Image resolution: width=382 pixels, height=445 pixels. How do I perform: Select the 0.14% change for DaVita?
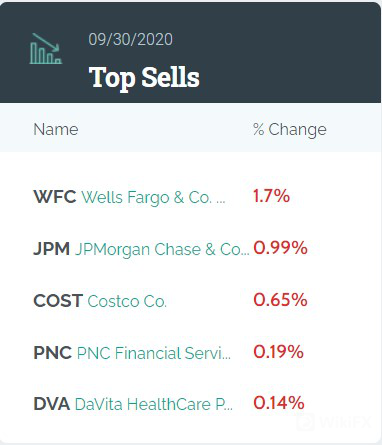(x=279, y=403)
